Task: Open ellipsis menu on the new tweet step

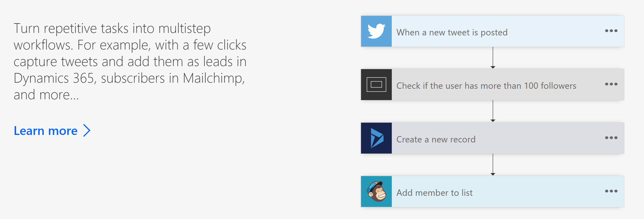Action: click(x=611, y=31)
